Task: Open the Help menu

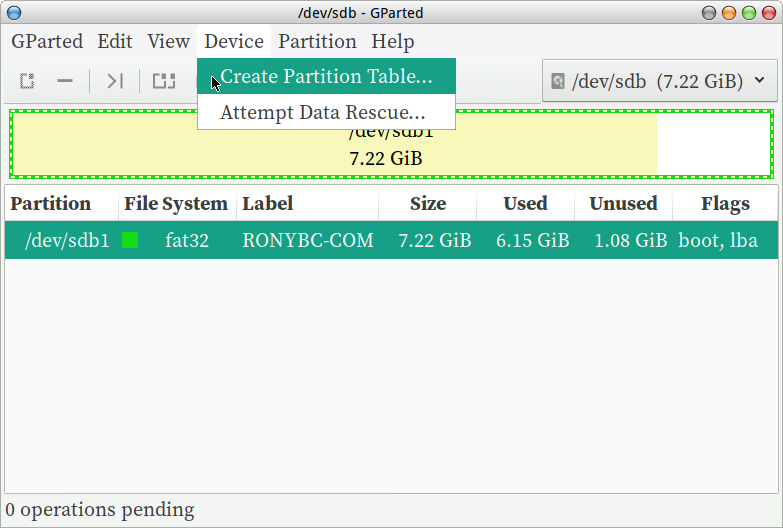Action: click(x=392, y=41)
